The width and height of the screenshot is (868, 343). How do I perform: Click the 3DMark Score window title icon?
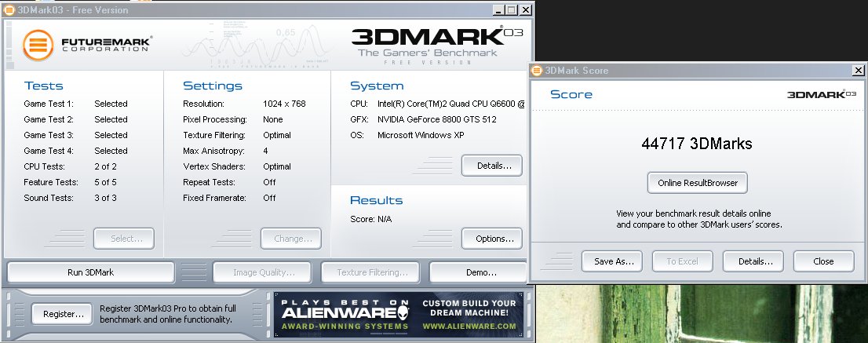tap(538, 71)
